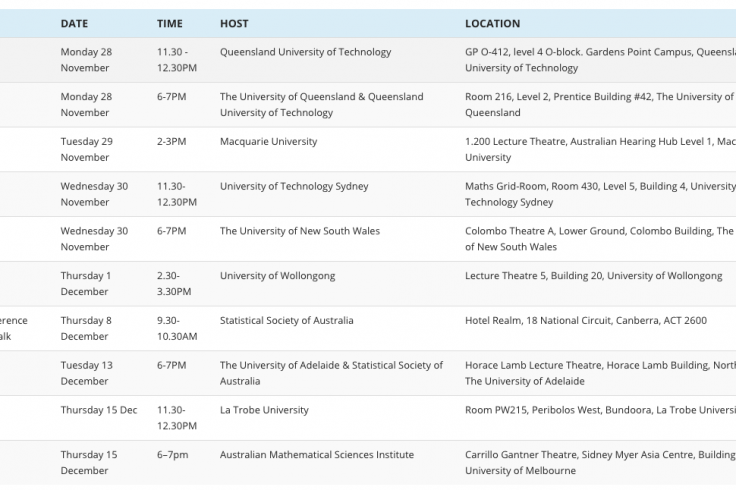Click the HOST column header

[x=234, y=23]
